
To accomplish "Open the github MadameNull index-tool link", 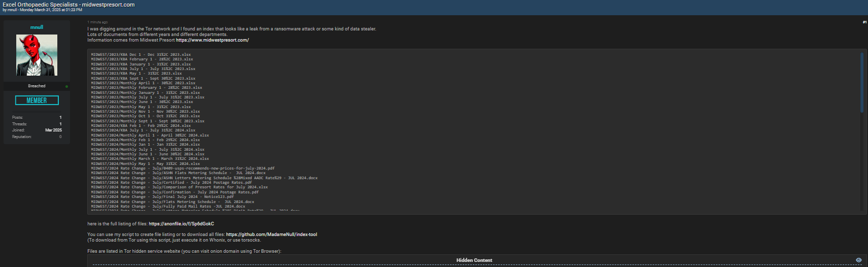I will pos(271,235).
